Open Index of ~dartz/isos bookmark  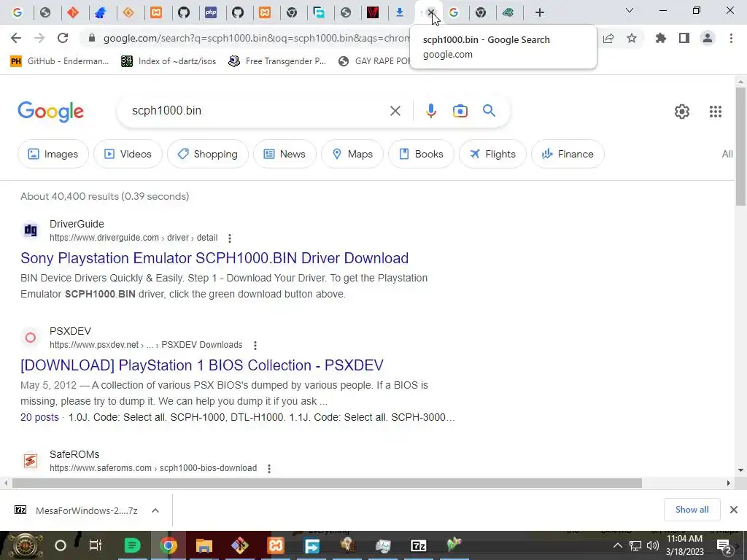(x=169, y=61)
